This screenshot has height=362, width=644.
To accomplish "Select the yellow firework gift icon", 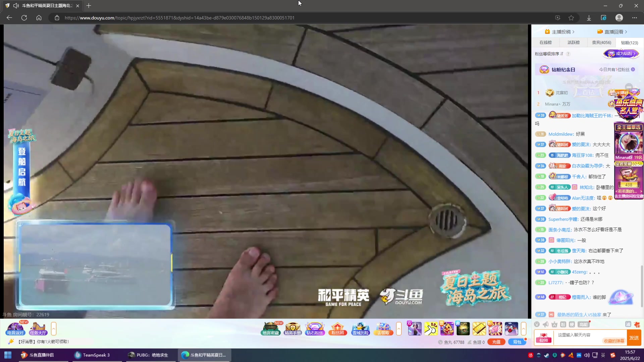I will (x=431, y=328).
